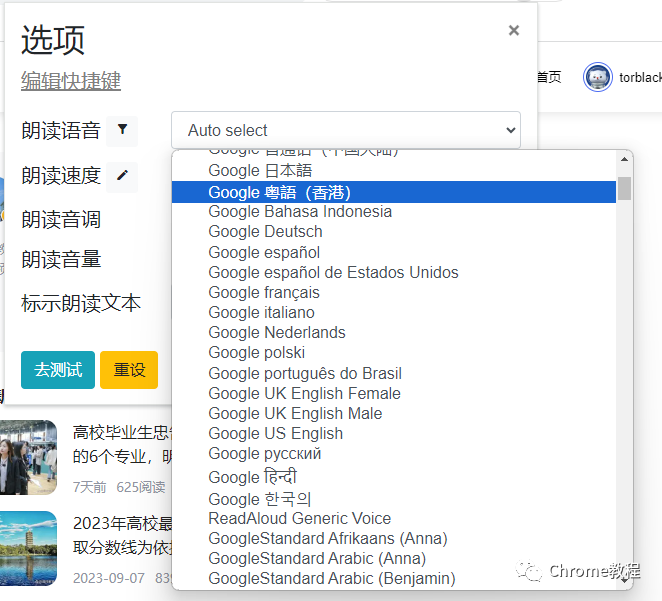Select Google 粤語（香港）voice
662x601 pixels.
coord(394,192)
